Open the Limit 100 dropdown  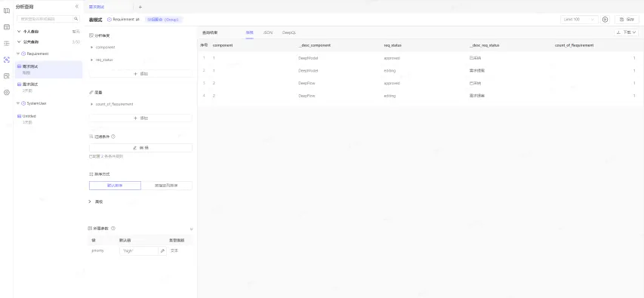579,20
